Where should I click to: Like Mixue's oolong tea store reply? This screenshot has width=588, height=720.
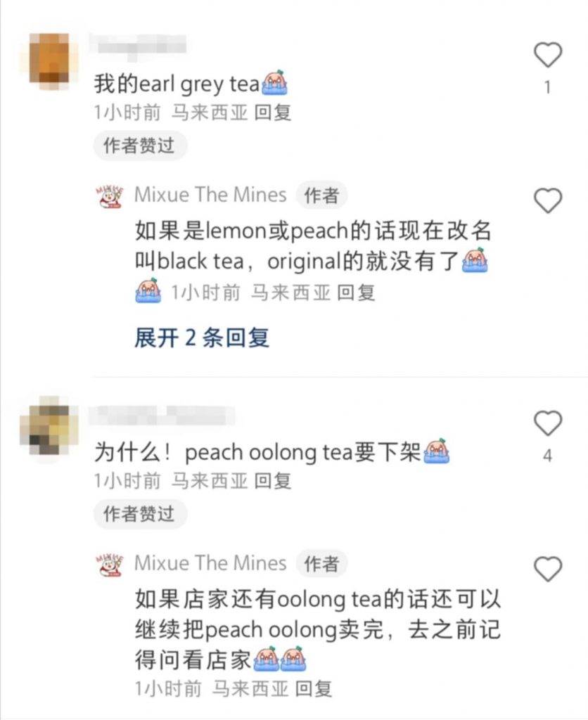coord(548,569)
